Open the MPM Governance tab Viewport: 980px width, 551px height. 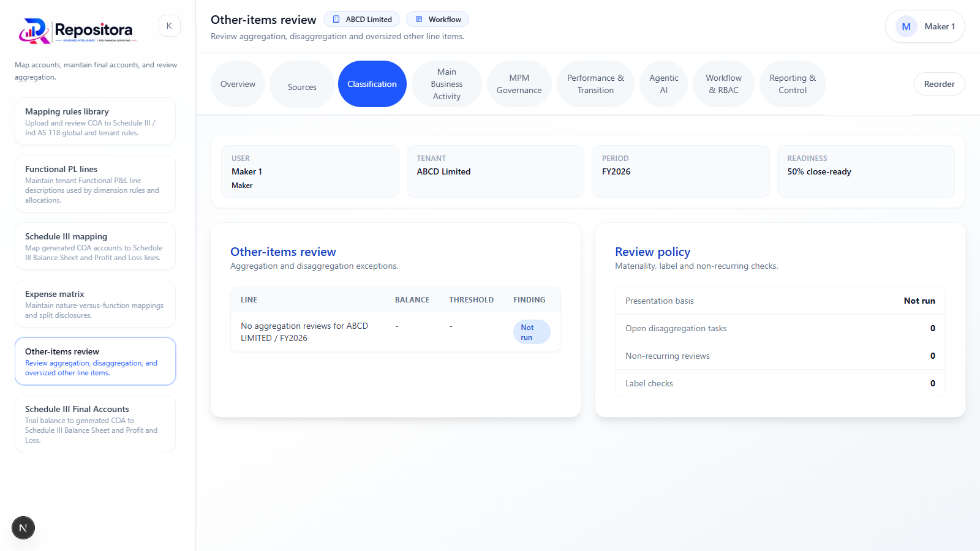pyautogui.click(x=519, y=84)
